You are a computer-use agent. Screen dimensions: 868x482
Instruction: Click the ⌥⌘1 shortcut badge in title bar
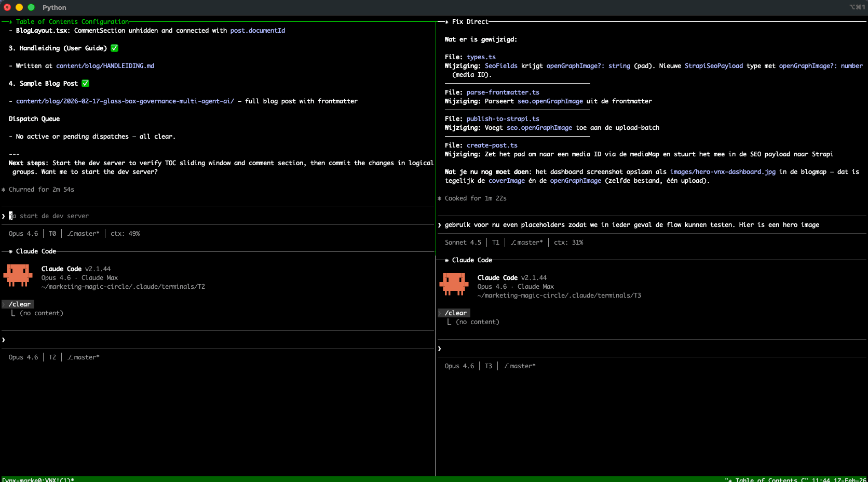[x=857, y=7]
